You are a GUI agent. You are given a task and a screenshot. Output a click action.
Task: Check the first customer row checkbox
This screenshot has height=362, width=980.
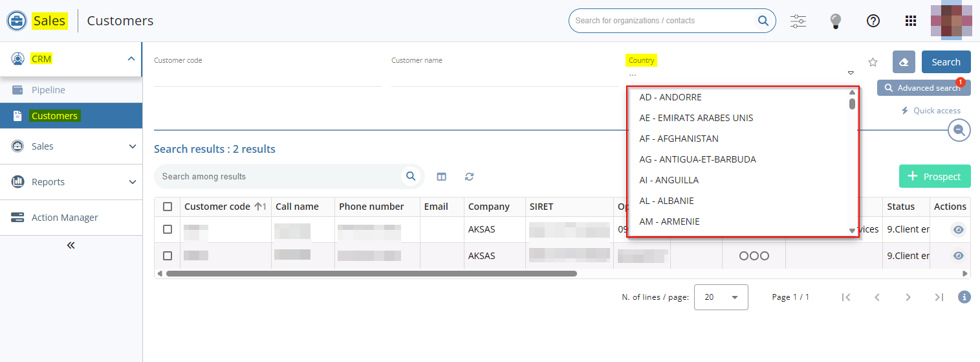pyautogui.click(x=168, y=229)
